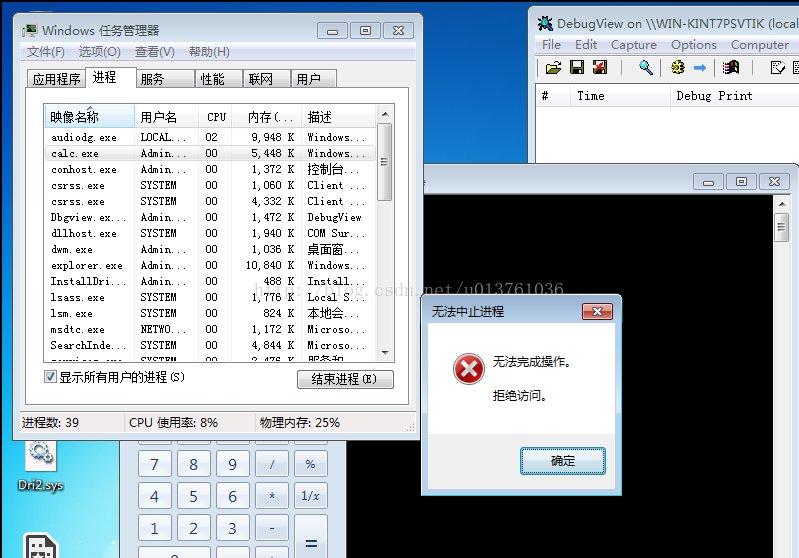Switch to the 联网 tab

pos(267,79)
